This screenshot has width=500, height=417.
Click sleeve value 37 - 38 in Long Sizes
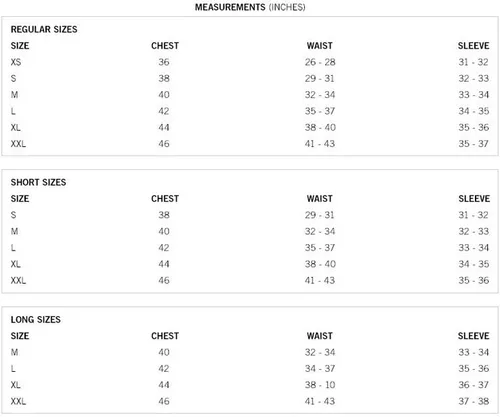474,401
